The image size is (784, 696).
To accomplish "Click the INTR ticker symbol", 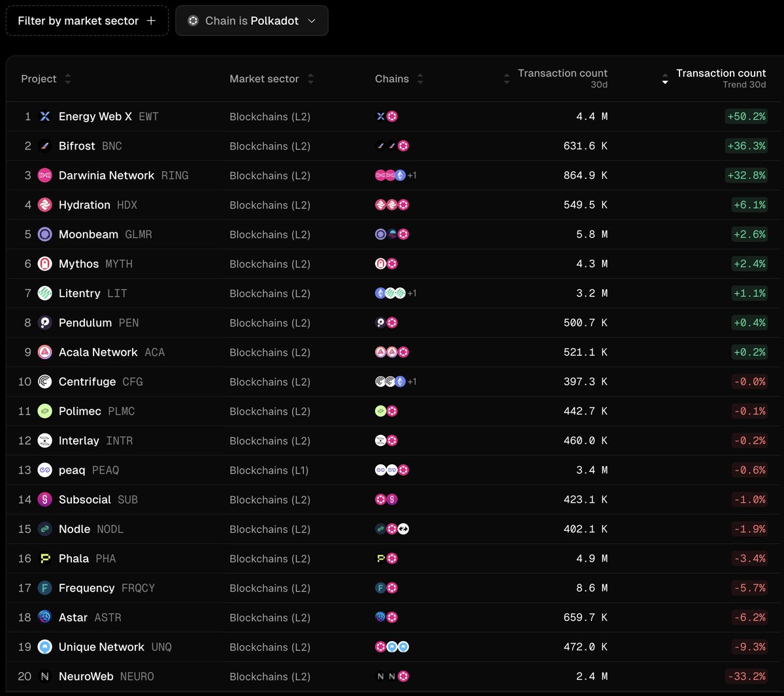I will [120, 441].
